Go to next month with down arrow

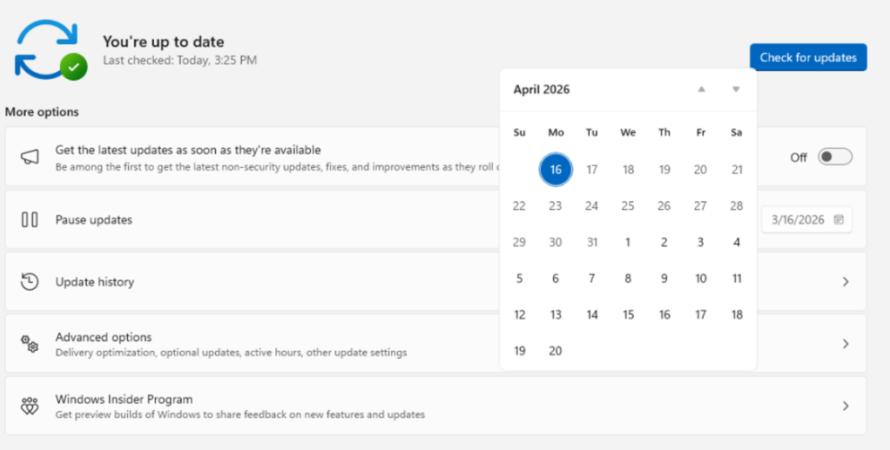coord(736,89)
